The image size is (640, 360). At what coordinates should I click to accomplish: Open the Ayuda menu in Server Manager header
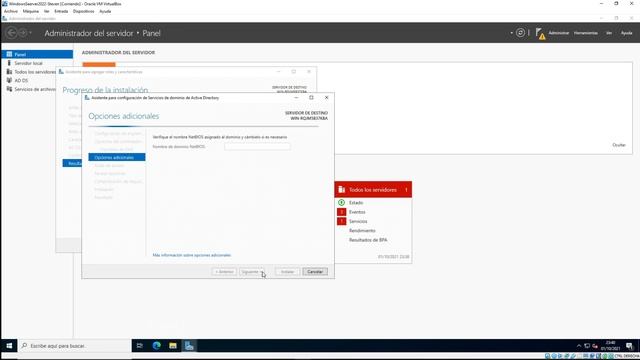(626, 33)
